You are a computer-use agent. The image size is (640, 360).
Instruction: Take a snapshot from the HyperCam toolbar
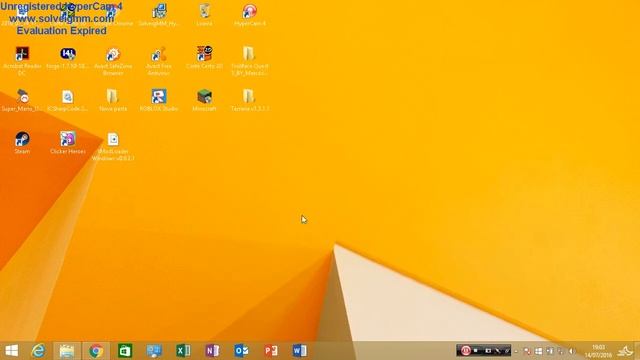pyautogui.click(x=487, y=350)
